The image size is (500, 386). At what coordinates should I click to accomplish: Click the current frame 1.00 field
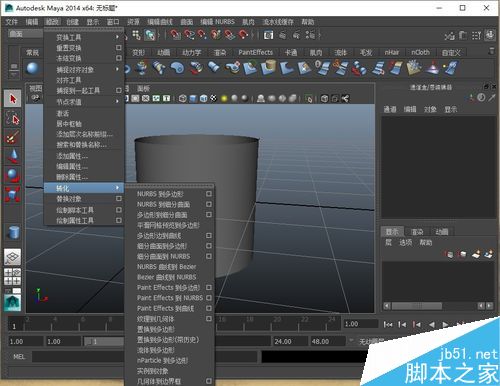(x=361, y=324)
